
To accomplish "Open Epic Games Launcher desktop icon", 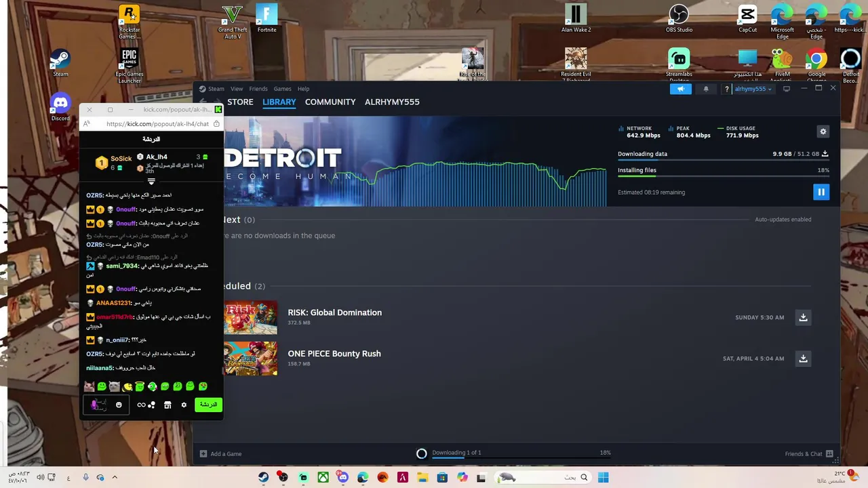I will pos(129,66).
